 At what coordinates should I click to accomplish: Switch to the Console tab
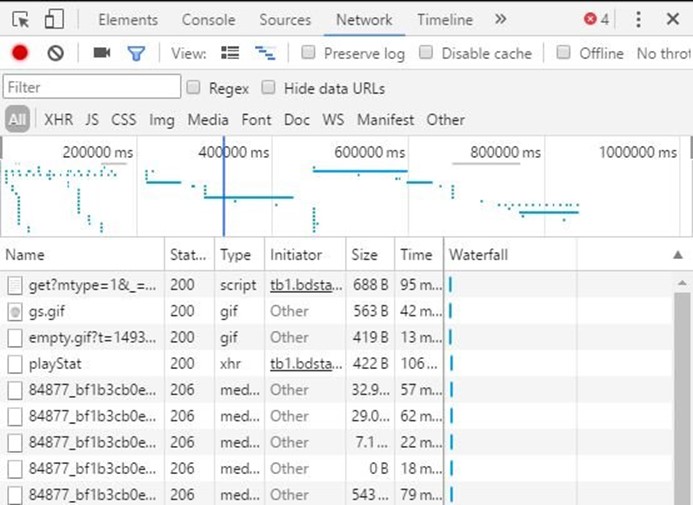pyautogui.click(x=208, y=20)
